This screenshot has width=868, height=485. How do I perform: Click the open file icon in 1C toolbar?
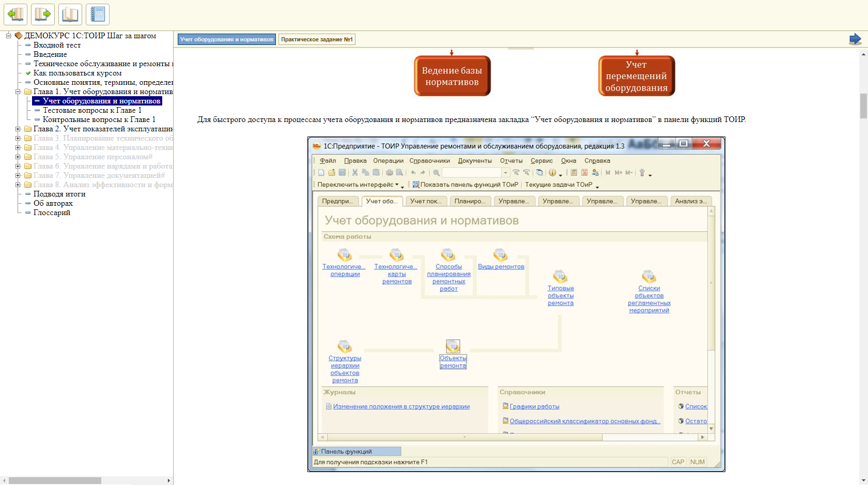[x=332, y=173]
